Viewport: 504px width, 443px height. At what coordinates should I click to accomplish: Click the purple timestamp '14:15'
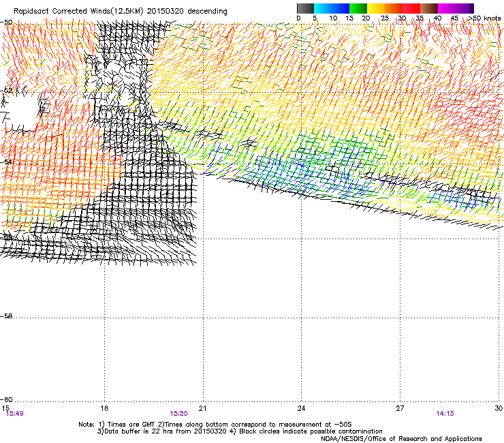(x=445, y=414)
